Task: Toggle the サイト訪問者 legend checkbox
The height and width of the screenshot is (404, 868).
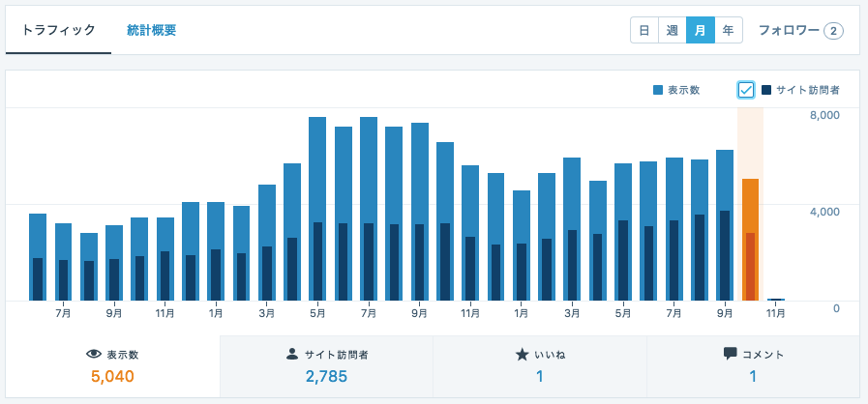Action: click(745, 90)
